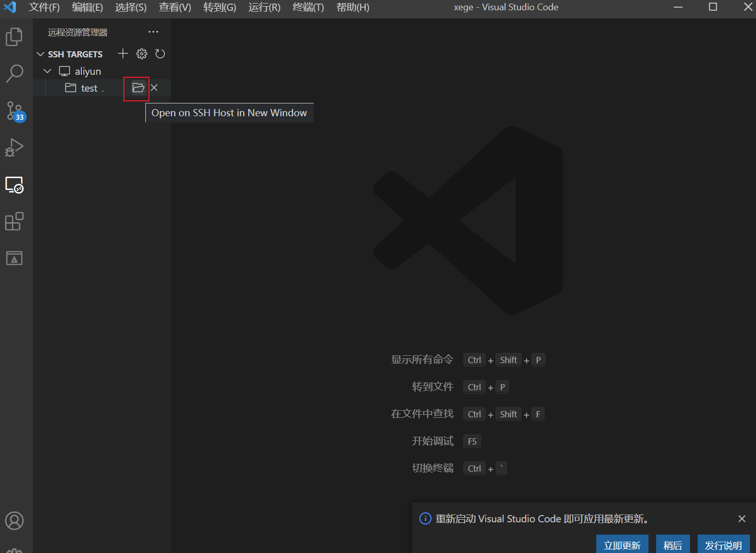756x553 pixels.
Task: Open the three-dots more actions menu
Action: pyautogui.click(x=153, y=32)
